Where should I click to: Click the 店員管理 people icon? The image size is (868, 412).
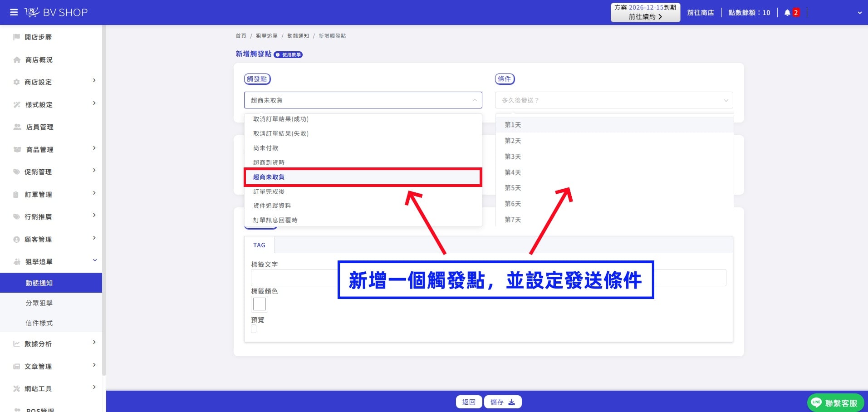[17, 127]
